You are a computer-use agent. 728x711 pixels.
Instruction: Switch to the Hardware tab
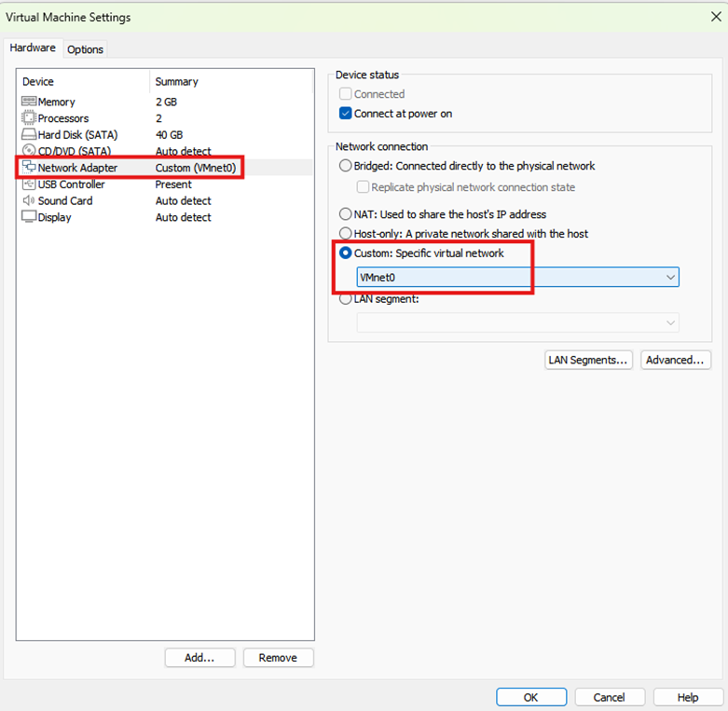(x=33, y=48)
